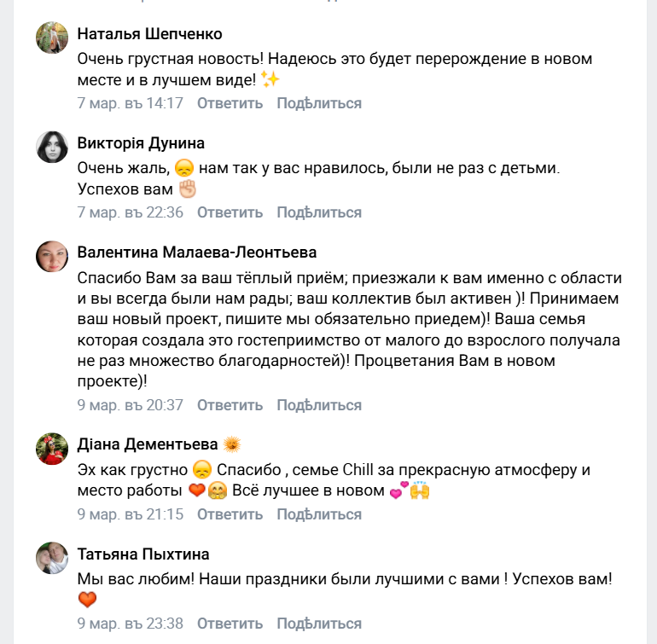The height and width of the screenshot is (644, 657).
Task: Open Діана Дементьева's profile avatar
Action: tap(52, 448)
